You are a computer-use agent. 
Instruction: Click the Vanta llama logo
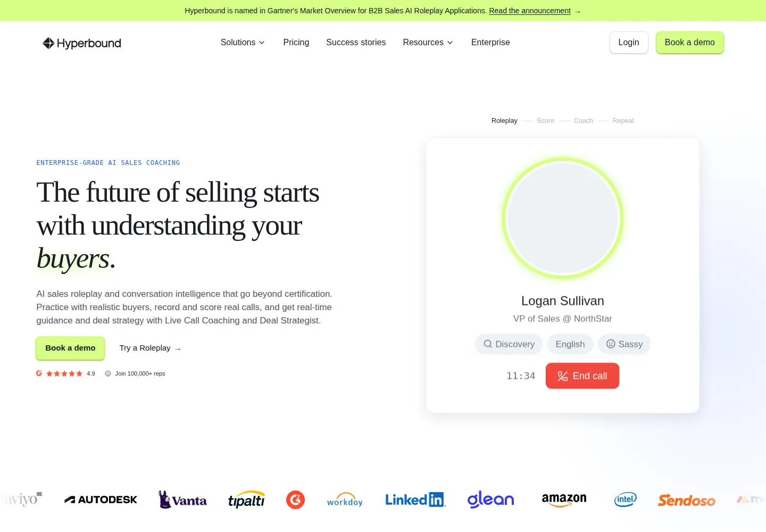(x=182, y=500)
